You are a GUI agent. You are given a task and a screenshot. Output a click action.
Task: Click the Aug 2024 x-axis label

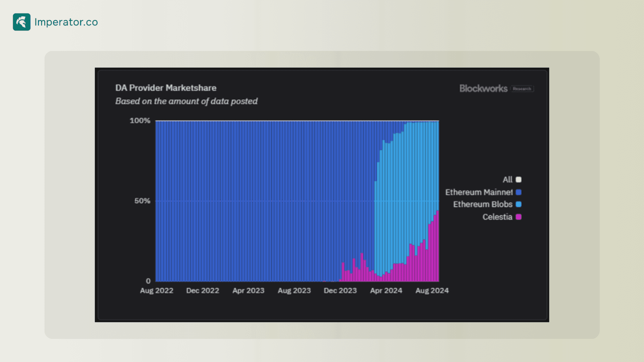pyautogui.click(x=432, y=291)
